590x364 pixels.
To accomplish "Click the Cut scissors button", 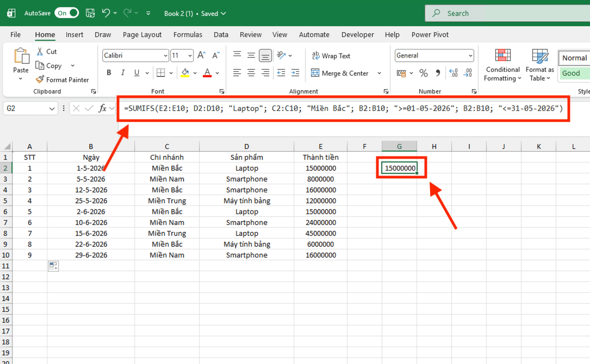I will [47, 52].
